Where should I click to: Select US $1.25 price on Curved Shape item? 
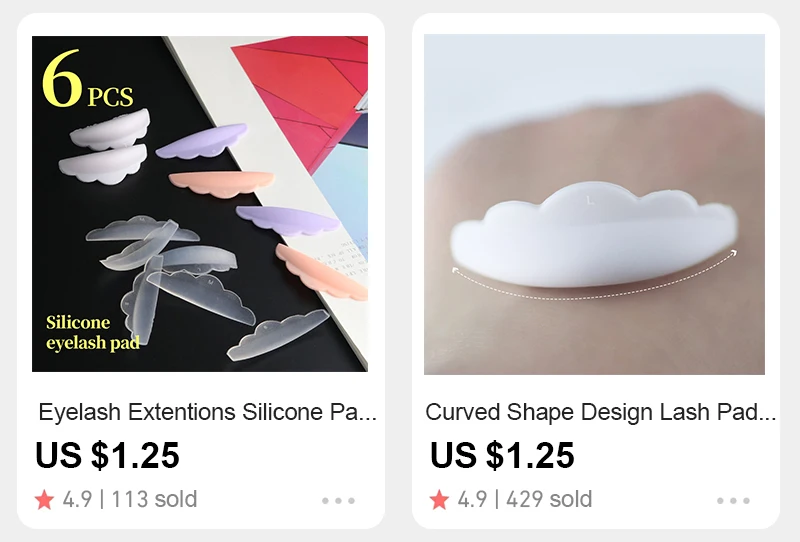pos(503,455)
